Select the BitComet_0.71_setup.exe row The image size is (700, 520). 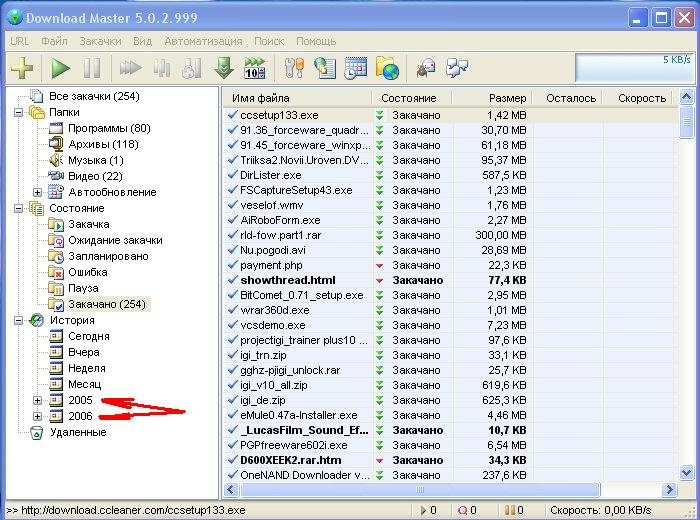[x=450, y=295]
